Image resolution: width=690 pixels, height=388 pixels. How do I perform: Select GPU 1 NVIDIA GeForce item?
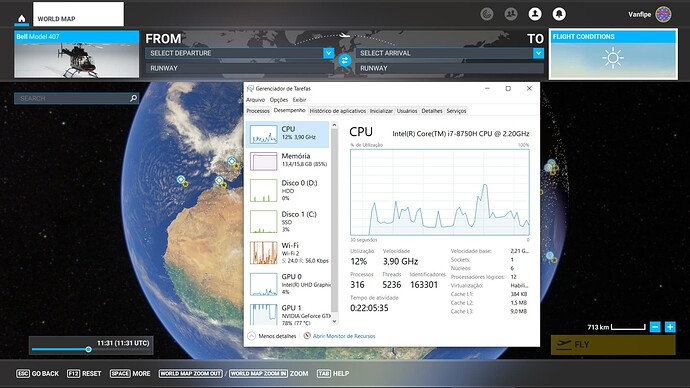pyautogui.click(x=288, y=314)
